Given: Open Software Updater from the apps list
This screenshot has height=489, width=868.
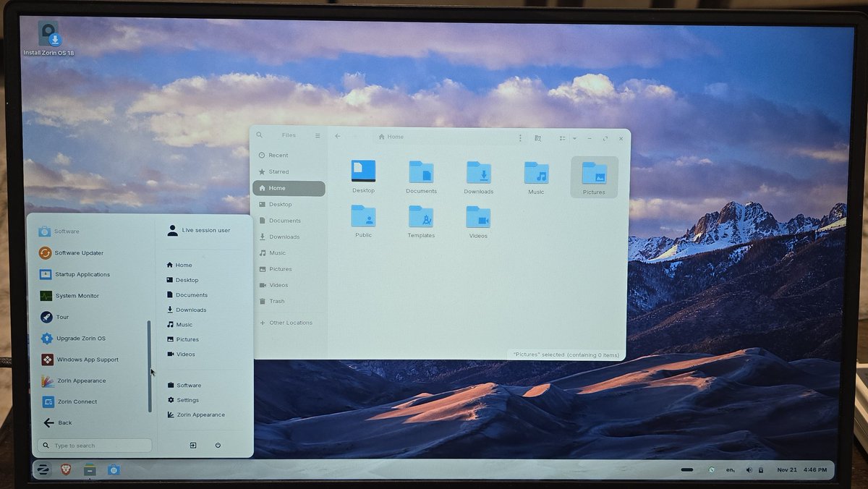Looking at the screenshot, I should click(x=71, y=252).
